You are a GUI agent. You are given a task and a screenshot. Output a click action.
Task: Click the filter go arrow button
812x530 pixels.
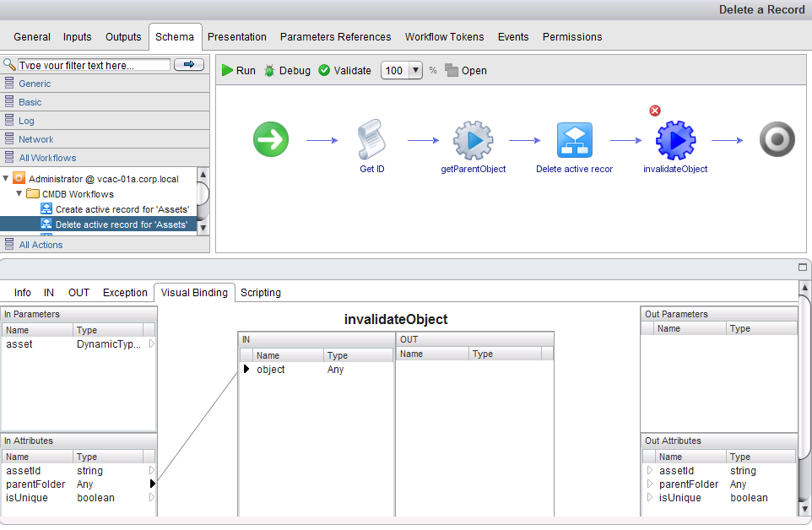189,65
